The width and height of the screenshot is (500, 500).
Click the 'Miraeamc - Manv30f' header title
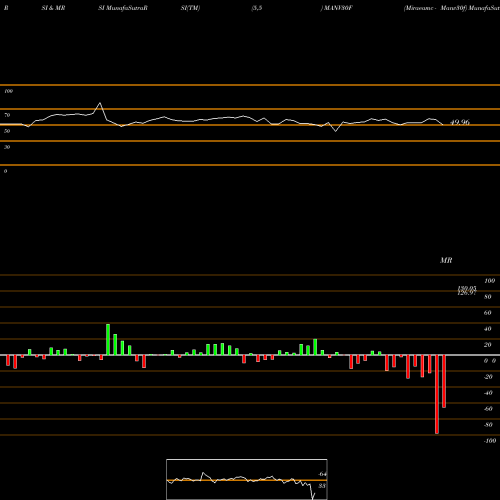(x=435, y=8)
